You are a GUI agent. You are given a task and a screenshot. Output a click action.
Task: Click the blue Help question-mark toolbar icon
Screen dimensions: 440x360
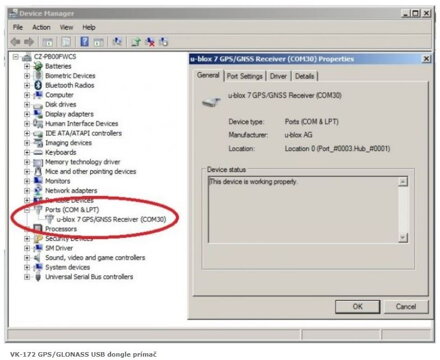(85, 42)
